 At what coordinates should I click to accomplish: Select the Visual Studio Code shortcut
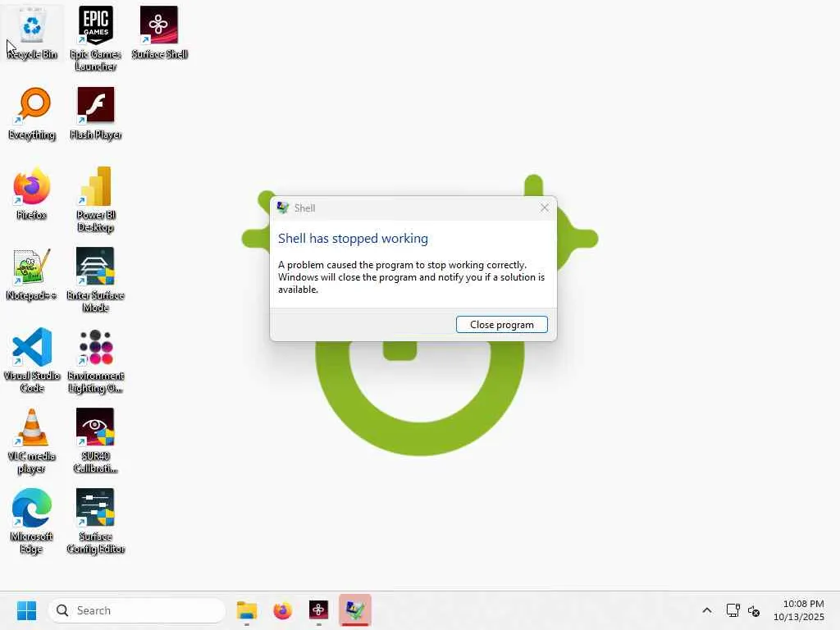(32, 361)
